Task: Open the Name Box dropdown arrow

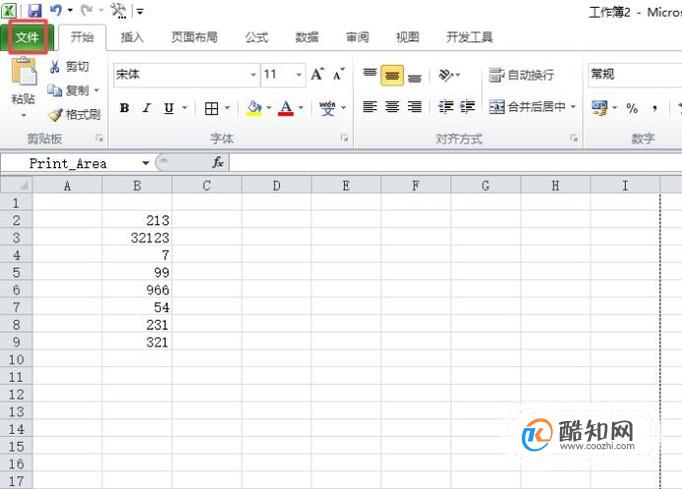Action: [x=145, y=163]
